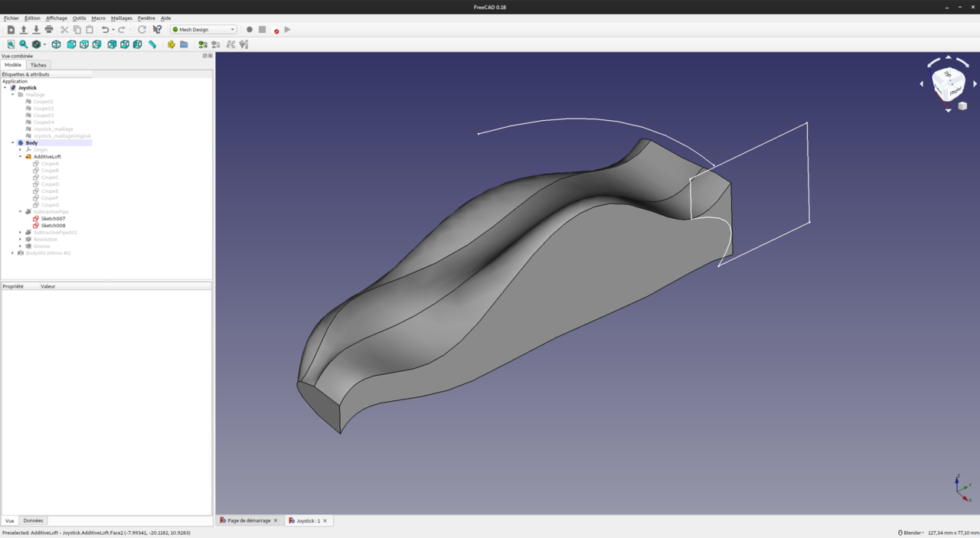Select Joystick_maillageOriginal mesh item

pos(62,136)
